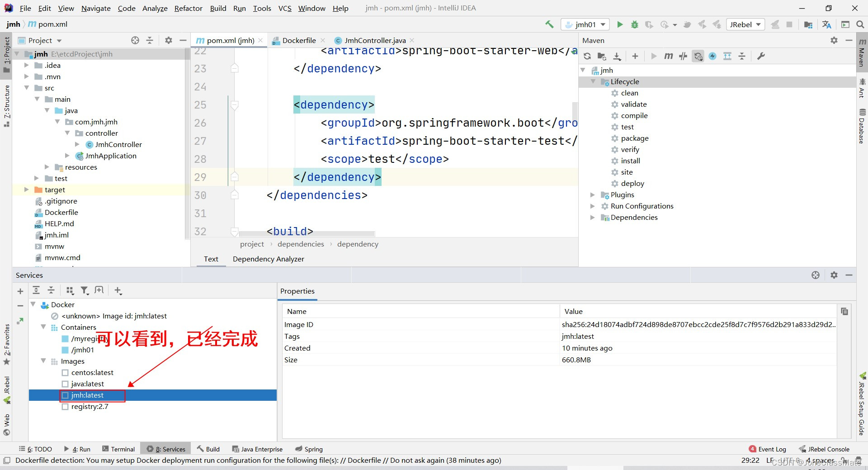Open Project Structure from the toolbar
868x470 pixels.
tap(808, 24)
